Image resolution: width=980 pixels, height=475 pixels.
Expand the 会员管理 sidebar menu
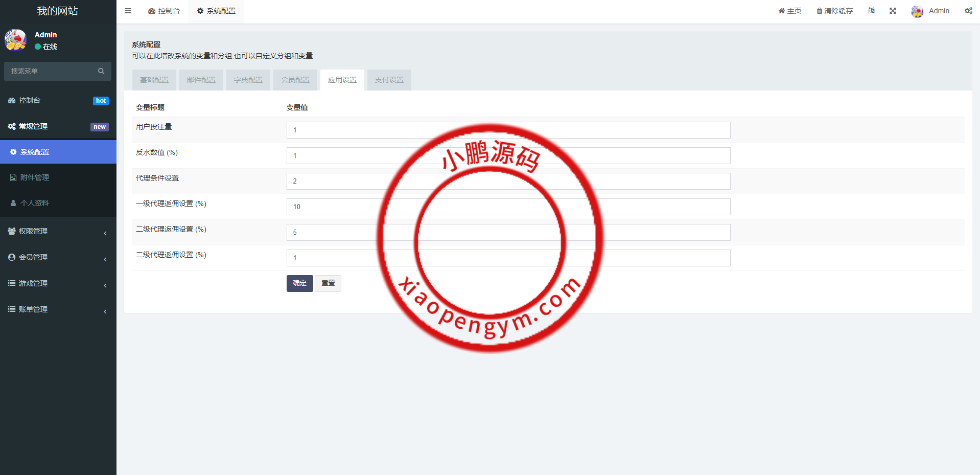pos(58,257)
